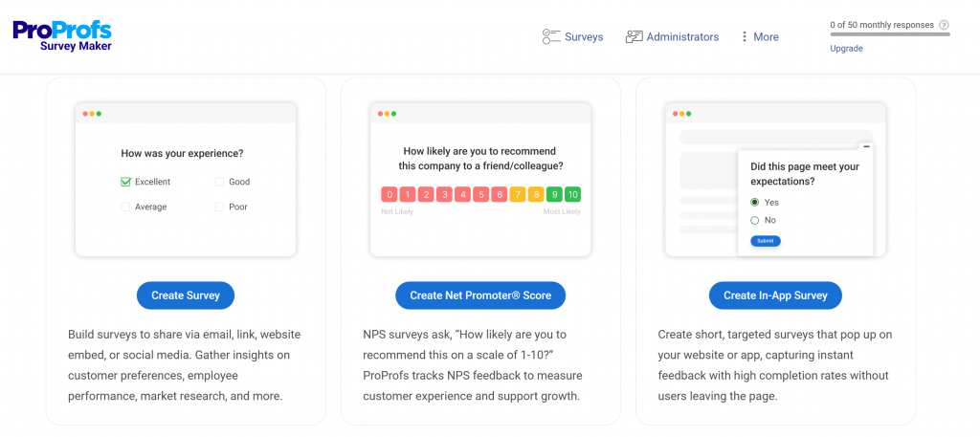Viewport: 980px width, 437px height.
Task: Select the No radio button
Action: 754,220
